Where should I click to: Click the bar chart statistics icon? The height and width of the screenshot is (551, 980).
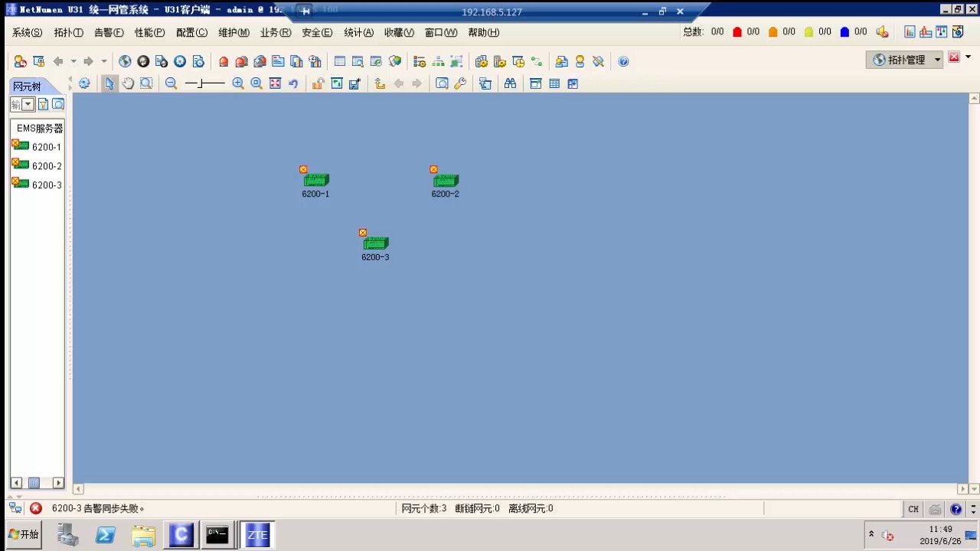910,32
